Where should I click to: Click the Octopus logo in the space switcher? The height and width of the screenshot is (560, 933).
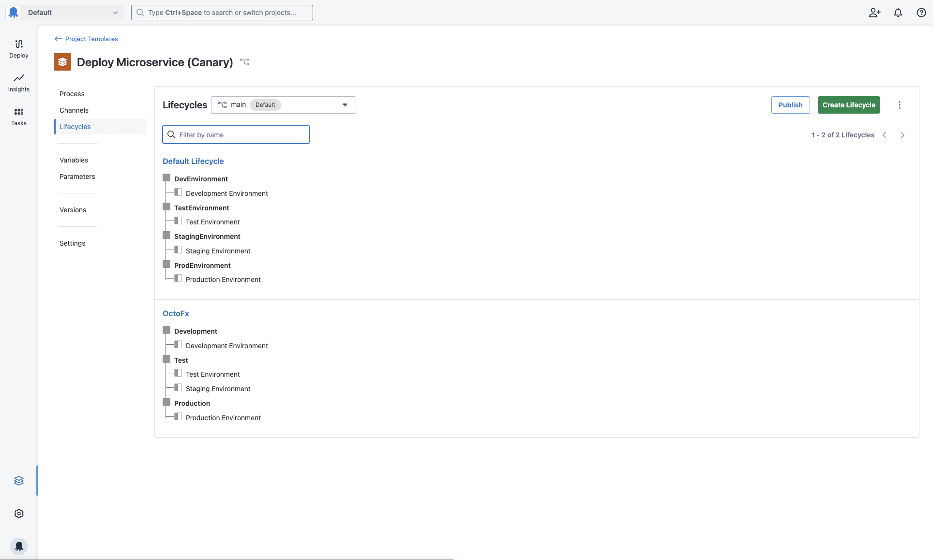point(14,13)
